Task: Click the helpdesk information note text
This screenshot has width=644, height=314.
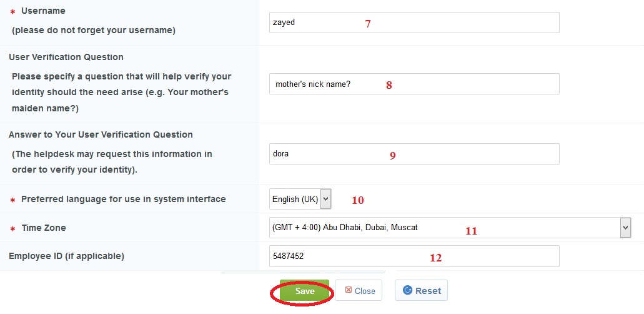Action: point(112,161)
